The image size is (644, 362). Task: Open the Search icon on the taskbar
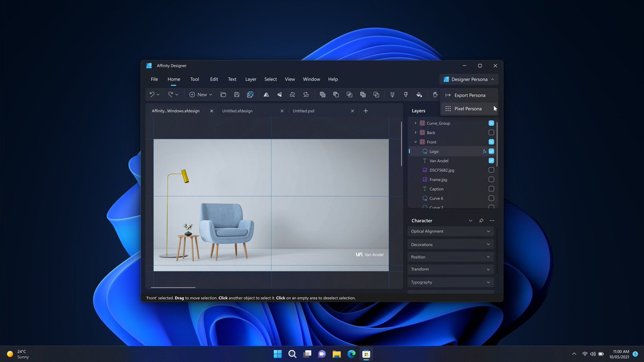[x=292, y=354]
